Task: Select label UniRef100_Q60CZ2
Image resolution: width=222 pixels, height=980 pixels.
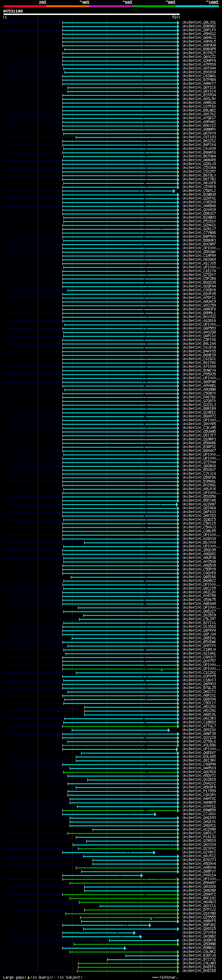Action: pyautogui.click(x=199, y=57)
